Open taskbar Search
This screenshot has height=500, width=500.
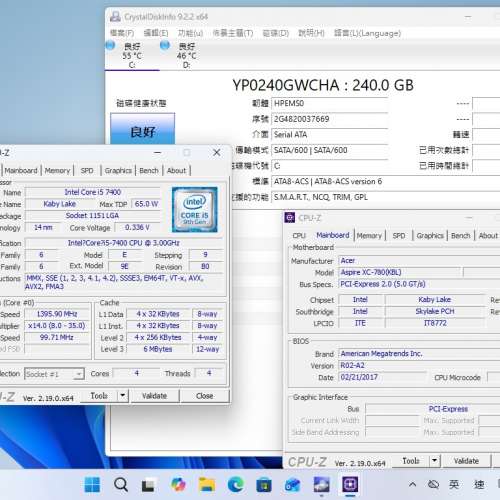(x=121, y=484)
